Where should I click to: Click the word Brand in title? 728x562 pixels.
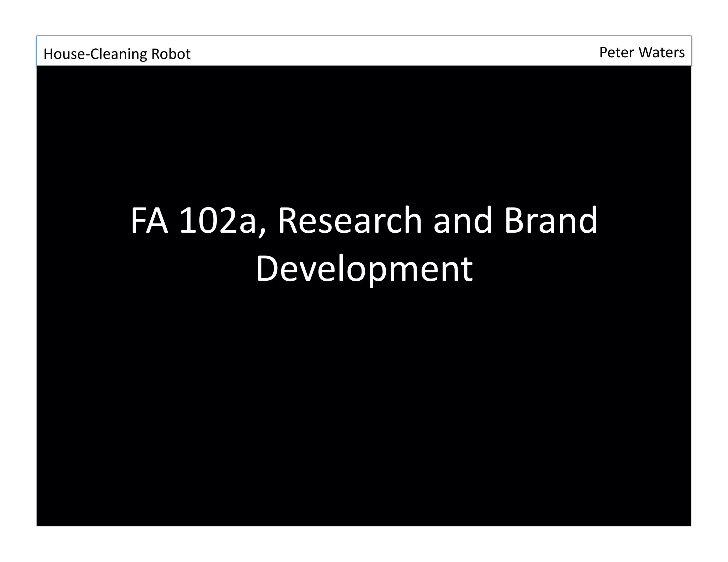click(x=551, y=221)
